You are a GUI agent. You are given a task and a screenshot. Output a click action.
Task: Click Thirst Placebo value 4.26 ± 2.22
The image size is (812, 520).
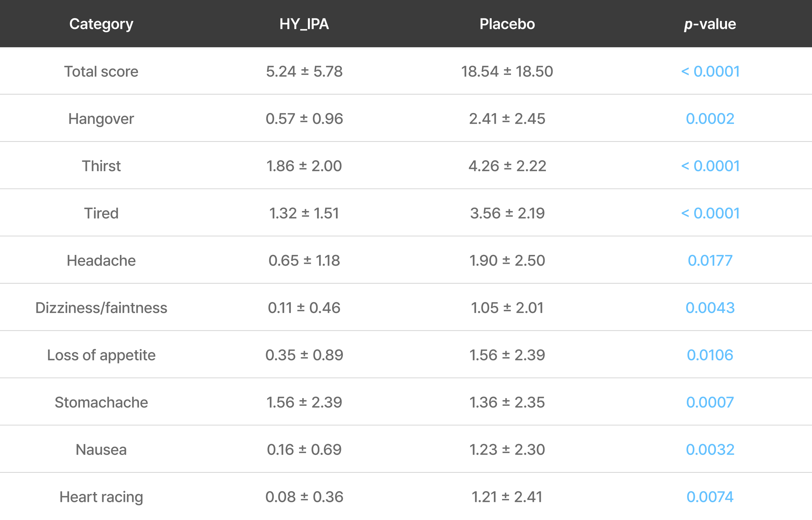click(507, 166)
